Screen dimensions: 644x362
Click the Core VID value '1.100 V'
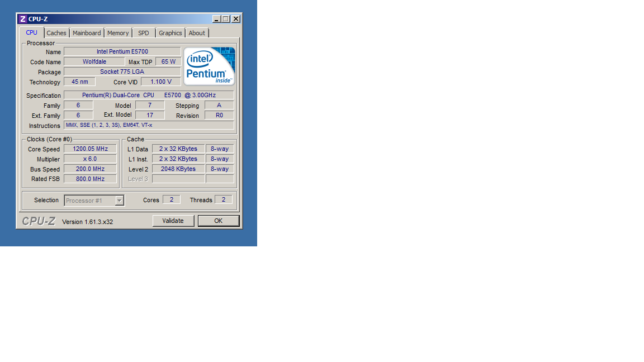[161, 82]
